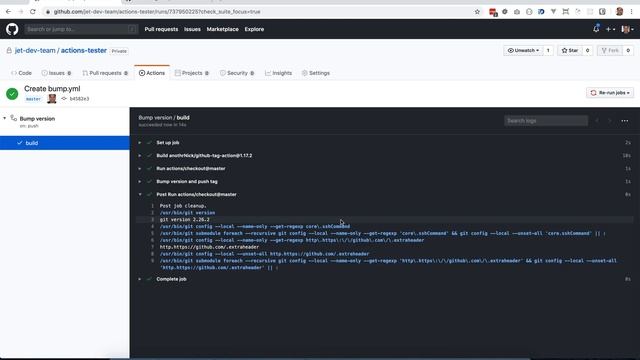Open the Chrome three-dot menu

click(x=632, y=11)
